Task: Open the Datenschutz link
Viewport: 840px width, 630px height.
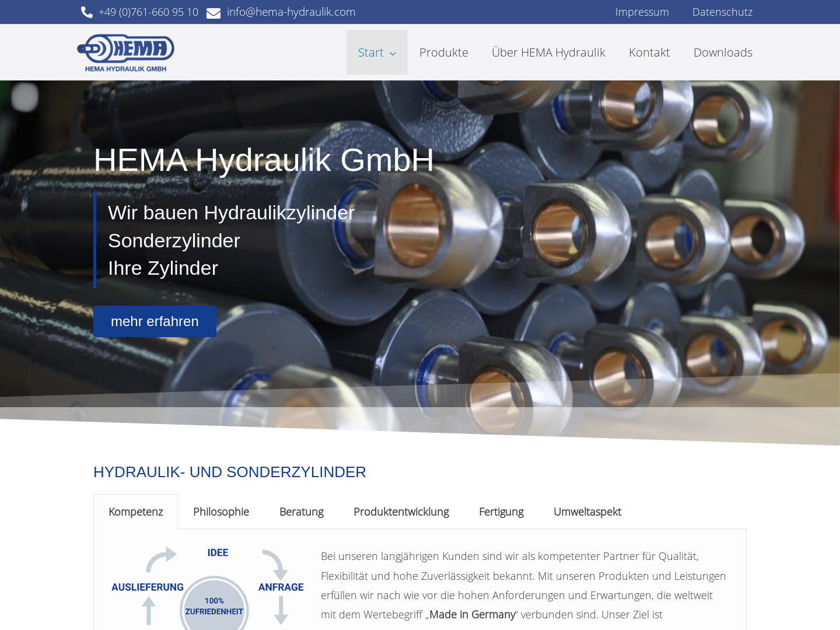Action: click(722, 12)
